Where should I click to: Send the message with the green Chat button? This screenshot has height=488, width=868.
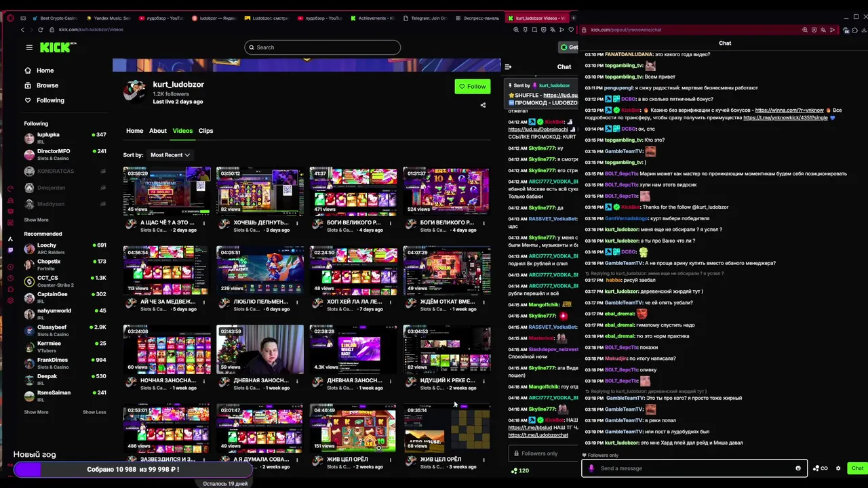857,468
